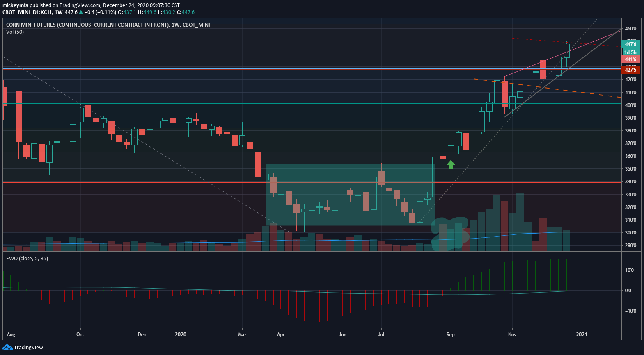Click the -10'0 label on EWO axis
Image resolution: width=644 pixels, height=355 pixels.
630,311
